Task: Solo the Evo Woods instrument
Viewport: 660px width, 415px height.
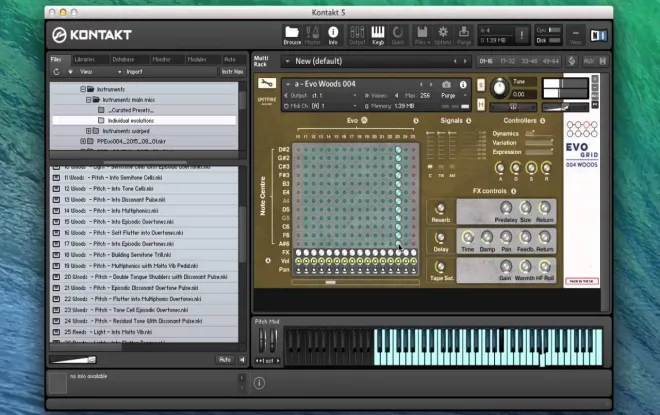Action: click(481, 85)
